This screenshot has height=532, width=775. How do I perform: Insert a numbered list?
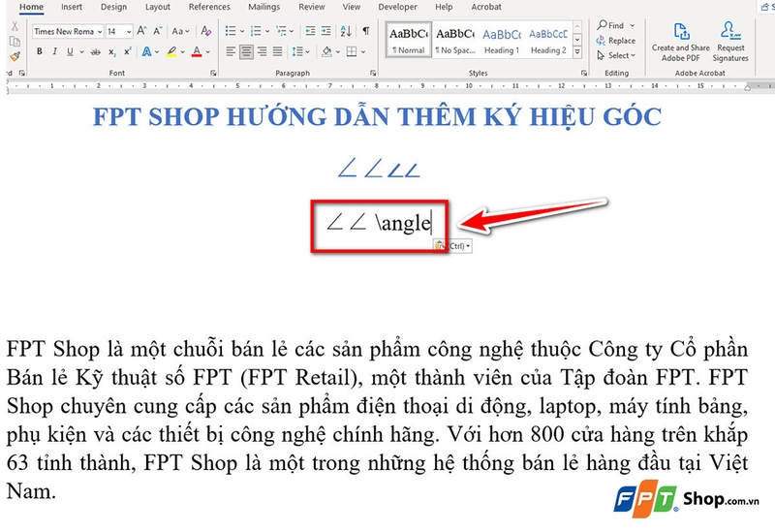256,31
